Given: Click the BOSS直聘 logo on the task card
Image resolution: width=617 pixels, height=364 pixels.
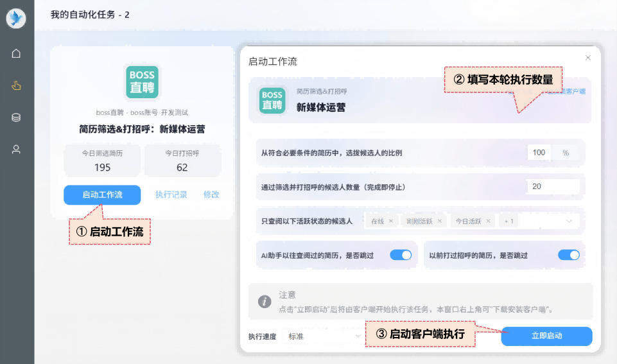Looking at the screenshot, I should pyautogui.click(x=142, y=82).
